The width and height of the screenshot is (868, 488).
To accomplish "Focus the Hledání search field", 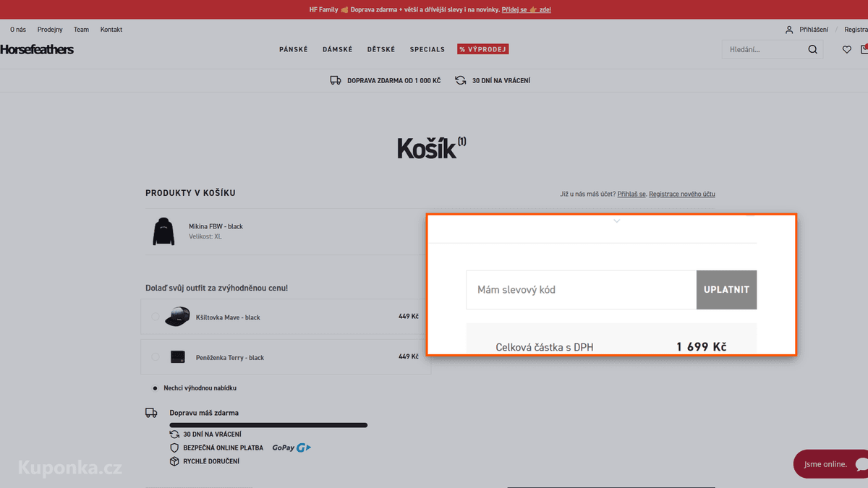I will (763, 50).
